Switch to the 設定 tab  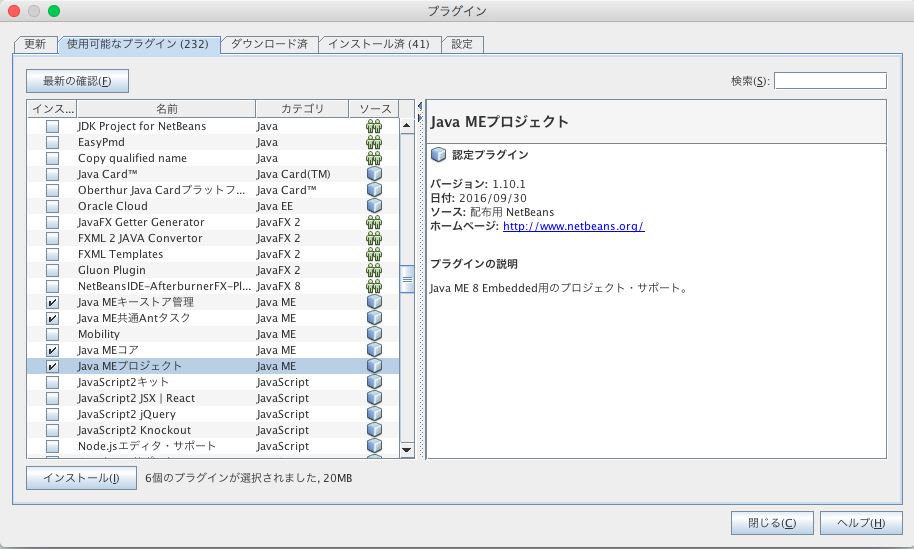tap(462, 44)
